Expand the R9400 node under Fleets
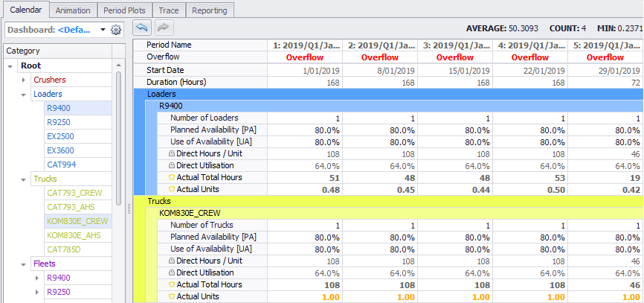The height and width of the screenshot is (303, 644). pyautogui.click(x=36, y=278)
